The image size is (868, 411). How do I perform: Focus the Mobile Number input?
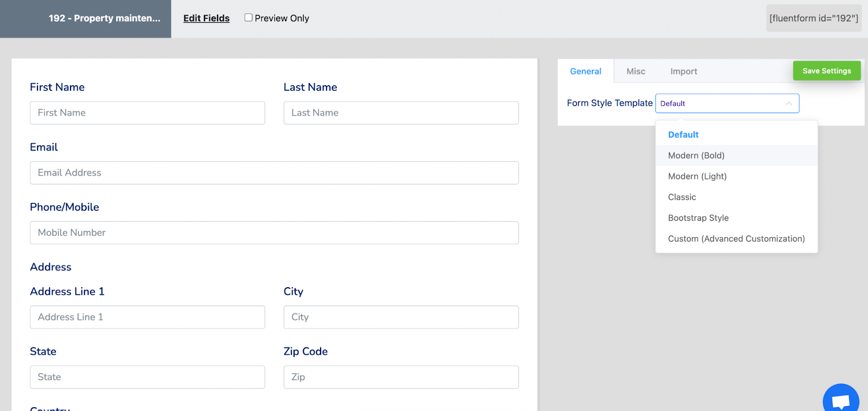coord(274,232)
